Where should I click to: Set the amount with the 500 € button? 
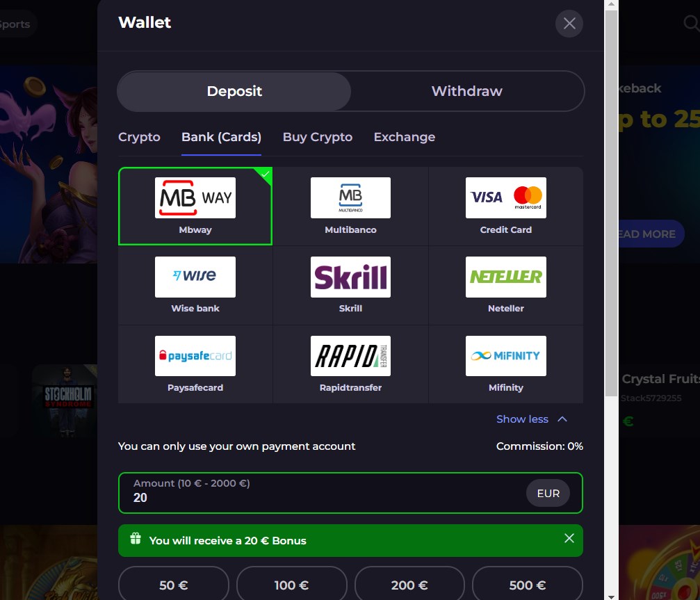pos(527,585)
